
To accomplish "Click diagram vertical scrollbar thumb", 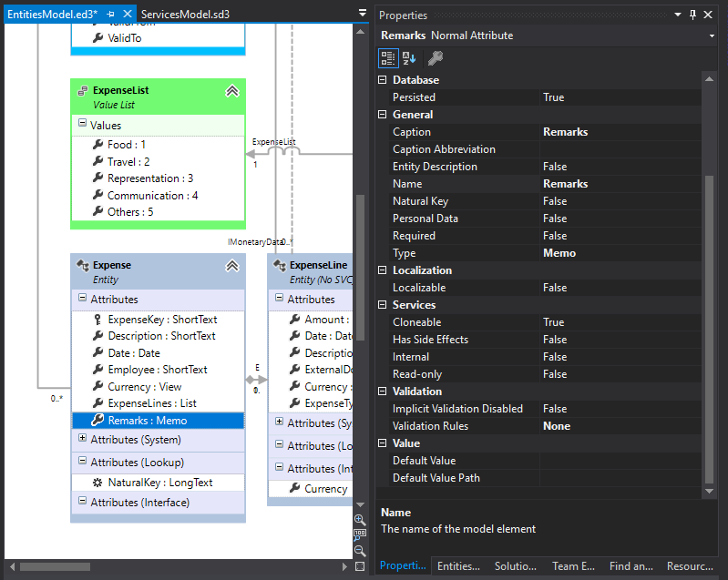I will (x=360, y=267).
